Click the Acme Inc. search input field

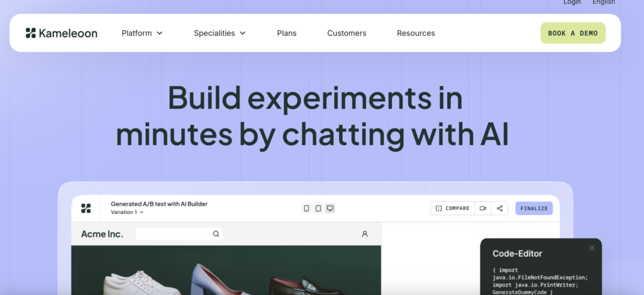point(173,234)
